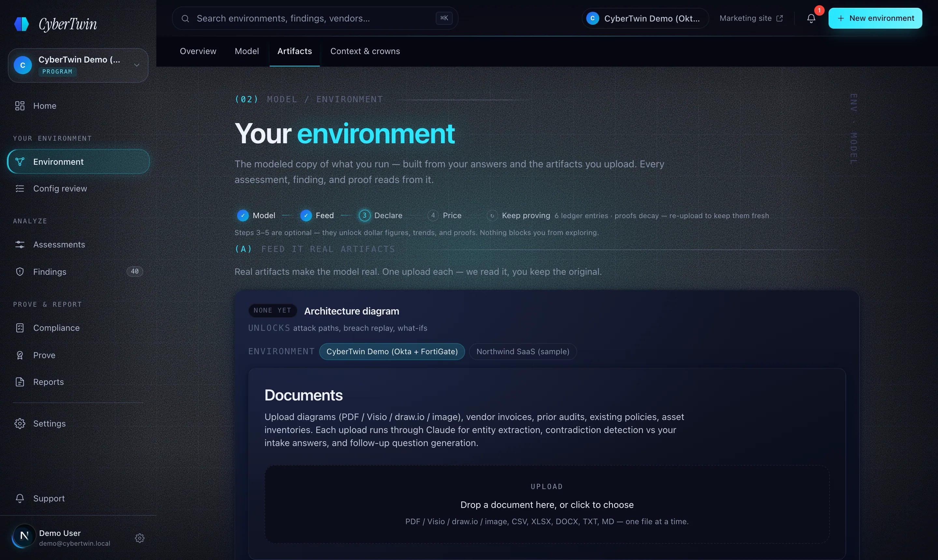Image resolution: width=938 pixels, height=560 pixels.
Task: Click the external link icon beside Marketing site
Action: [x=779, y=19]
